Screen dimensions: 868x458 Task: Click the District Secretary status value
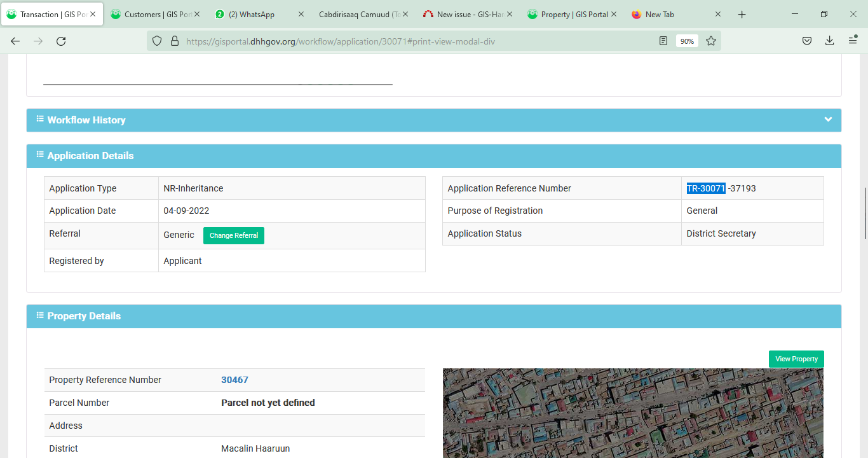(x=721, y=233)
